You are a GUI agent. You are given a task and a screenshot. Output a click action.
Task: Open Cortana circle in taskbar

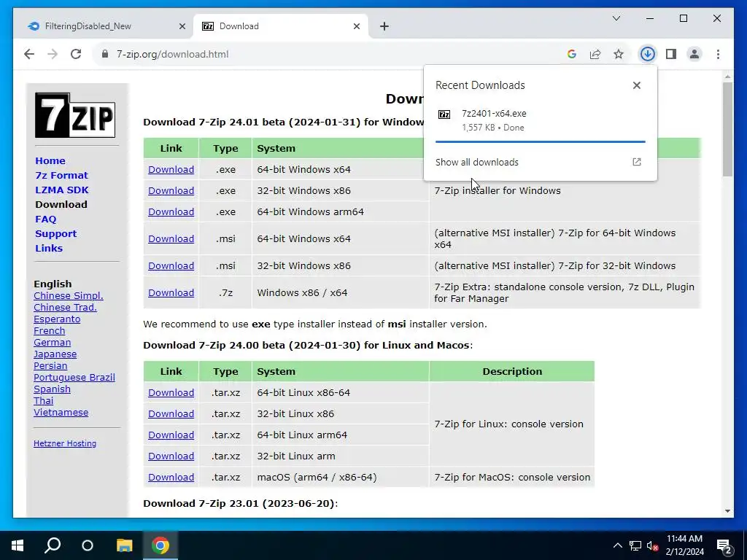(x=88, y=545)
